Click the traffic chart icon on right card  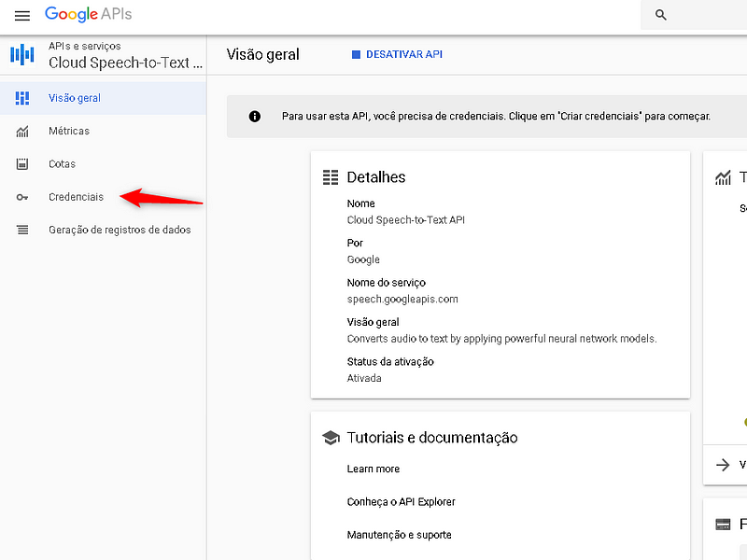tap(723, 177)
